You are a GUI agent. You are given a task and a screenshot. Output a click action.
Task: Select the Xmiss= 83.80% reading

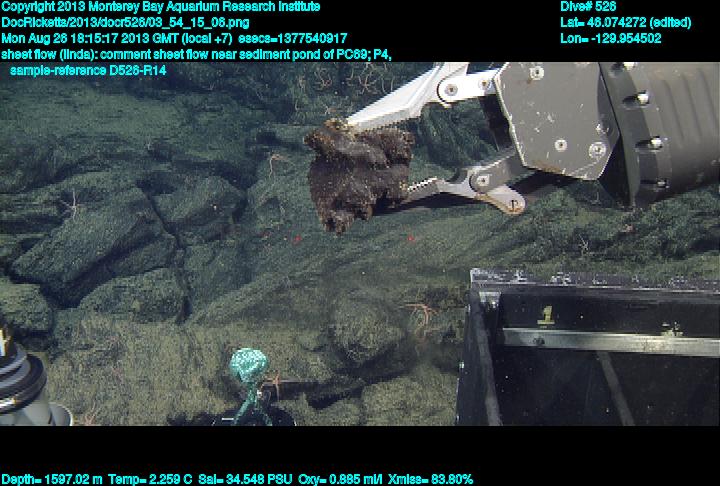click(x=431, y=479)
